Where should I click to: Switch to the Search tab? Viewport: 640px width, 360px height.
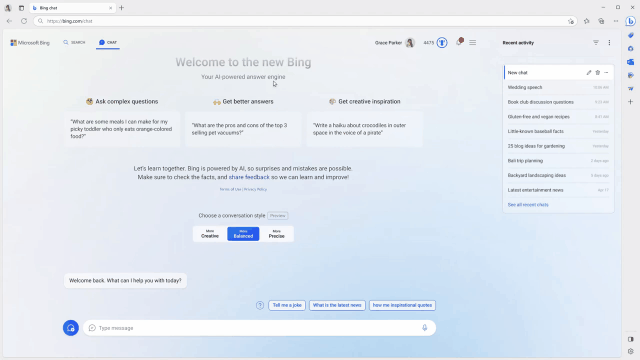tap(74, 42)
